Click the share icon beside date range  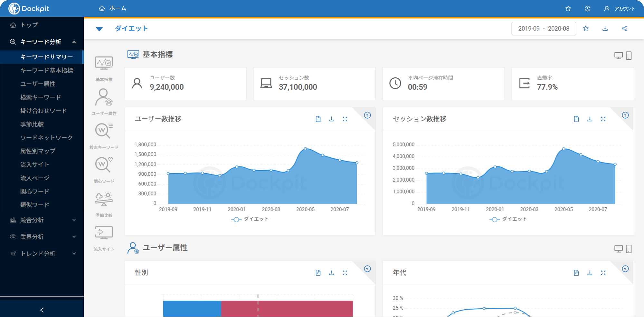624,28
